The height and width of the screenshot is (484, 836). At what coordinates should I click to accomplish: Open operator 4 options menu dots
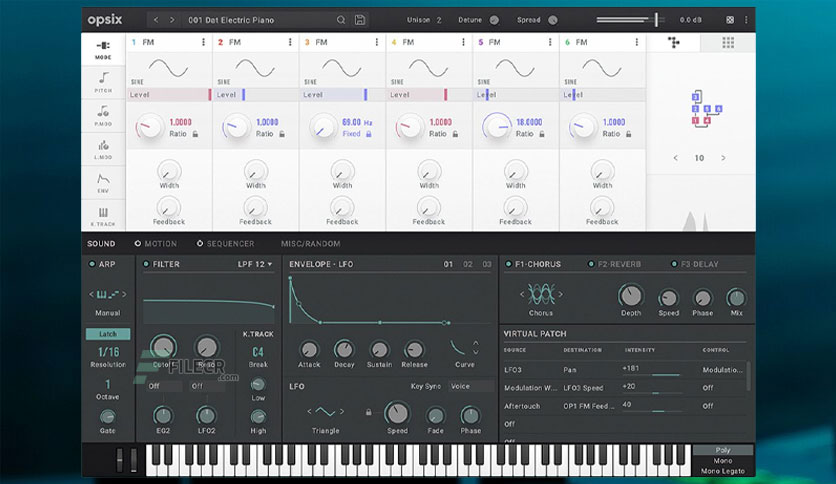tap(463, 42)
